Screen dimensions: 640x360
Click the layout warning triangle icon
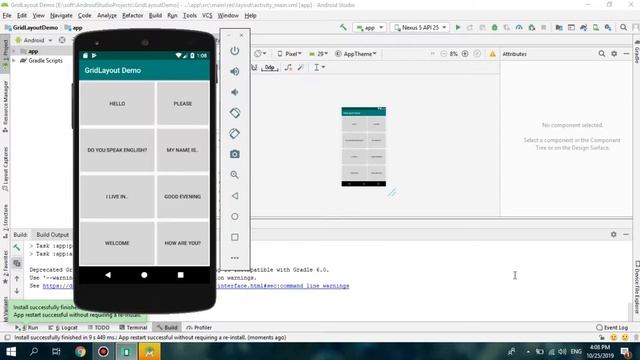click(493, 54)
